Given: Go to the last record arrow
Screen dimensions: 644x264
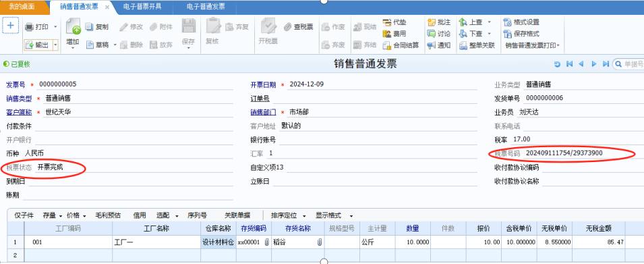Looking at the screenshot, I should pos(606,64).
